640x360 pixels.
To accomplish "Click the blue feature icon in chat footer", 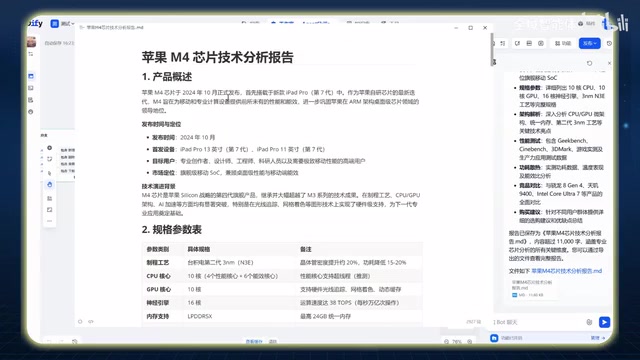I will pyautogui.click(x=494, y=338).
